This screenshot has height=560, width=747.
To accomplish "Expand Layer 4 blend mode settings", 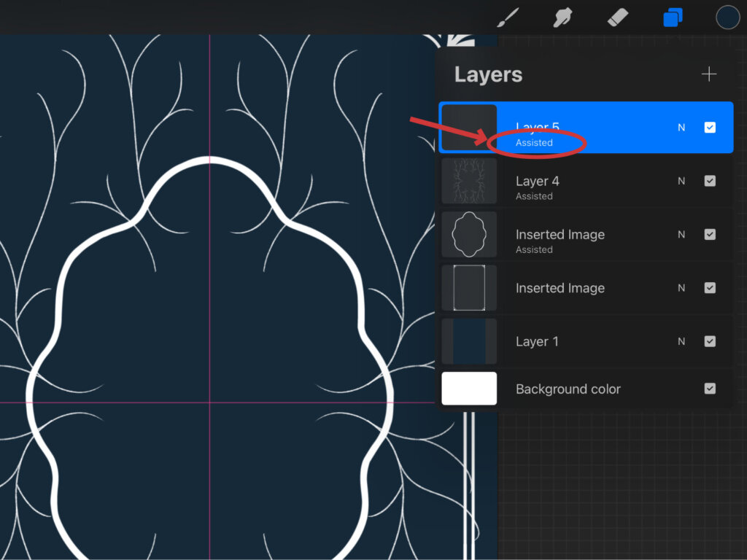I will pos(681,181).
